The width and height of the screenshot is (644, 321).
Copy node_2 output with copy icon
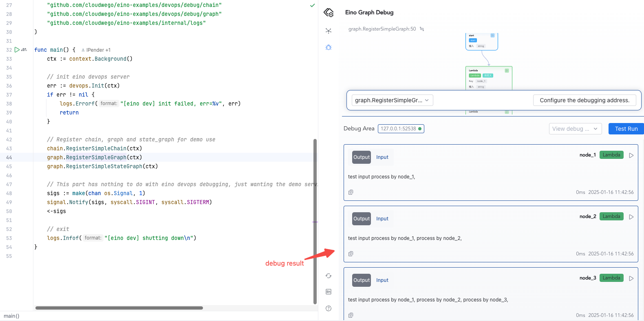click(x=351, y=254)
